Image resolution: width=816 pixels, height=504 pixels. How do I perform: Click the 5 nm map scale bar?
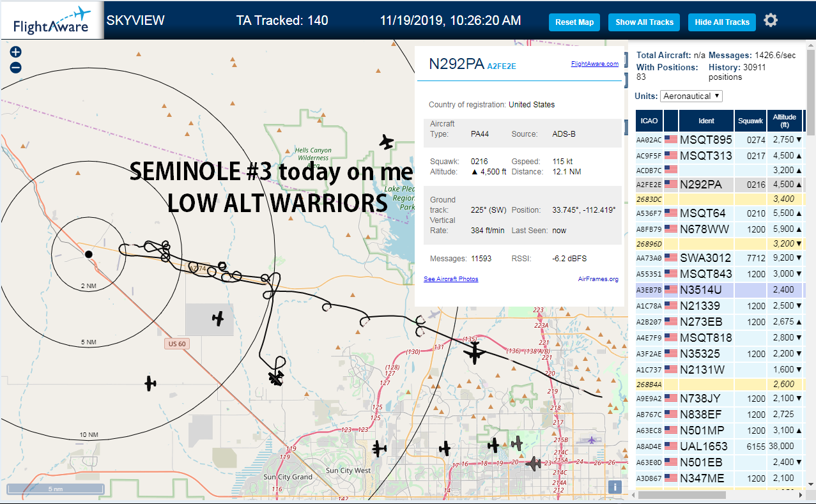pos(55,489)
